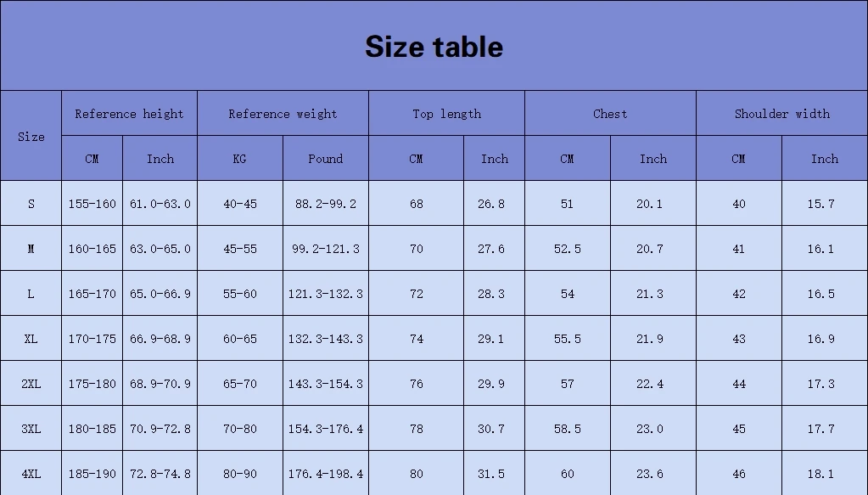Click the Pound sub-header cell

[x=325, y=159]
